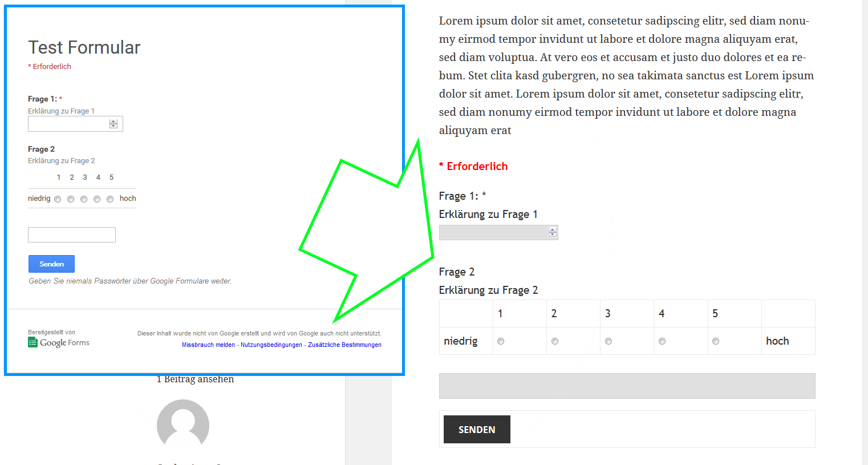Click the '1 Beitrag ansehen' link

[x=195, y=378]
